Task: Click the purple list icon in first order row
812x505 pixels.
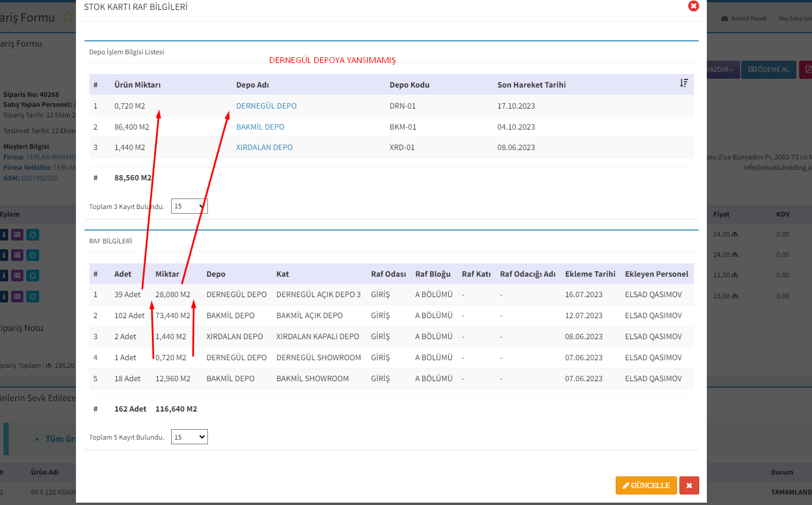Action: 18,235
